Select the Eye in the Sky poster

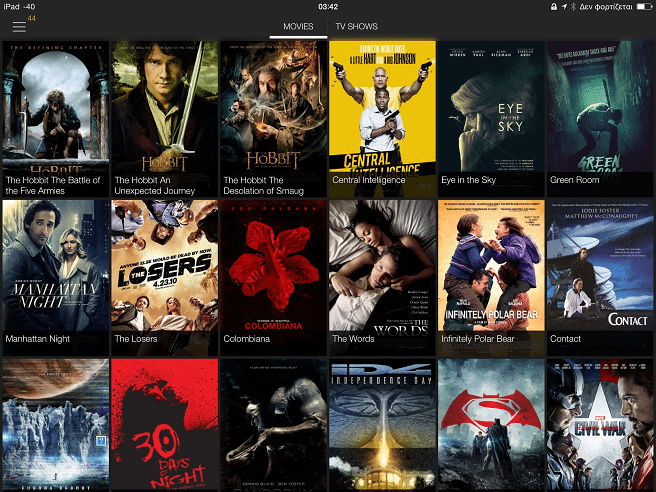[x=491, y=119]
